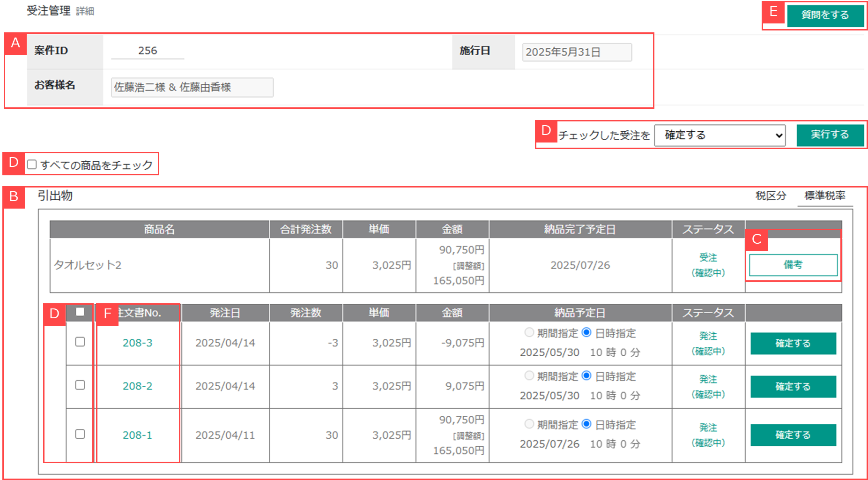This screenshot has width=868, height=480.
Task: Open order document link 208-1
Action: click(137, 435)
